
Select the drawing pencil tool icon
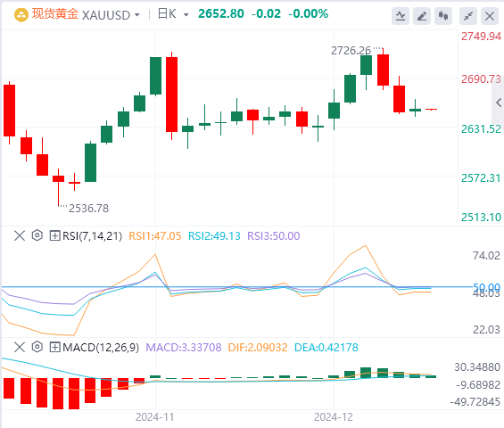422,16
